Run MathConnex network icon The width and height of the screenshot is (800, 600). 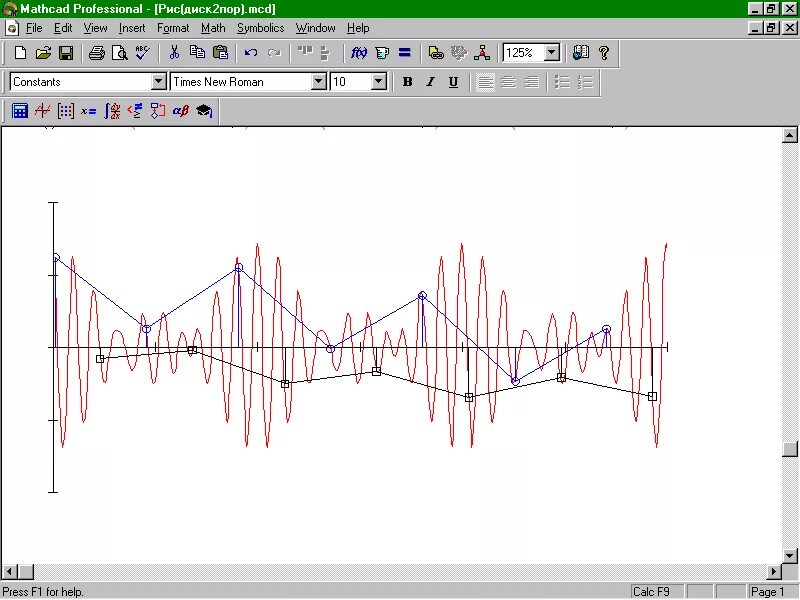pyautogui.click(x=482, y=53)
